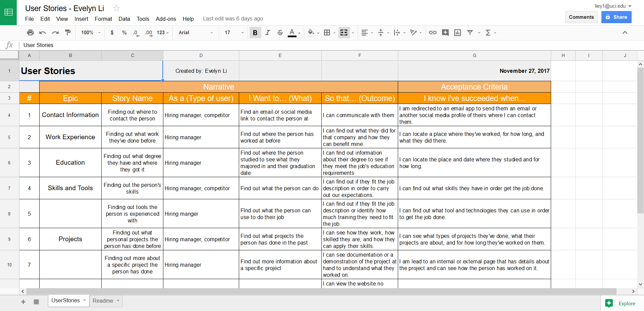Open the Insert menu
644x311 pixels.
click(82, 19)
